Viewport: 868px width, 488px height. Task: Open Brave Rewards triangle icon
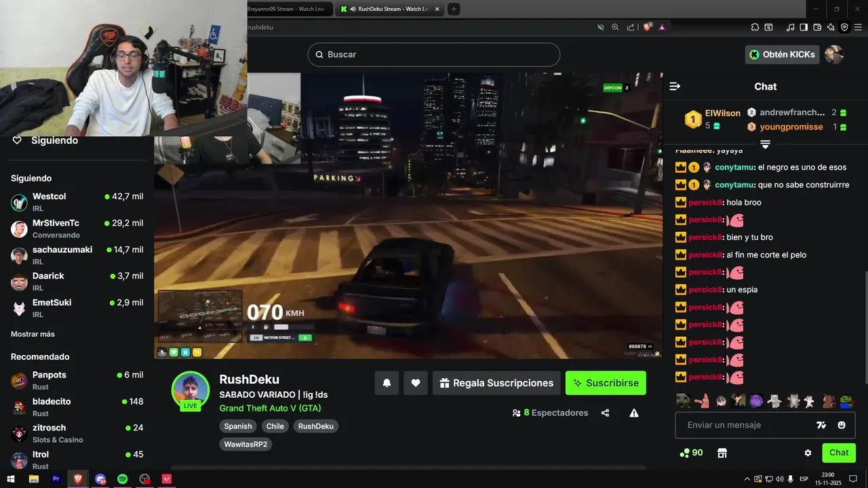662,27
